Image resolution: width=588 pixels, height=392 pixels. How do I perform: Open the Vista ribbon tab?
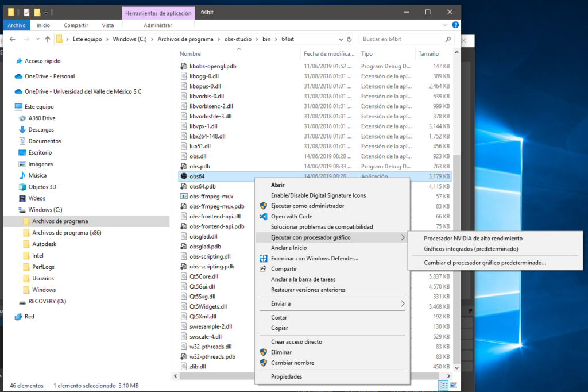coord(107,25)
